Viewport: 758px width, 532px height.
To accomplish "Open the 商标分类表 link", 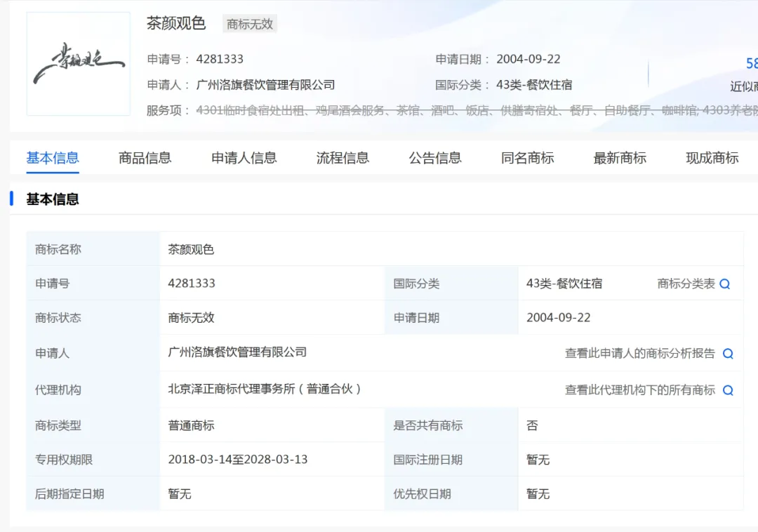I will [686, 284].
